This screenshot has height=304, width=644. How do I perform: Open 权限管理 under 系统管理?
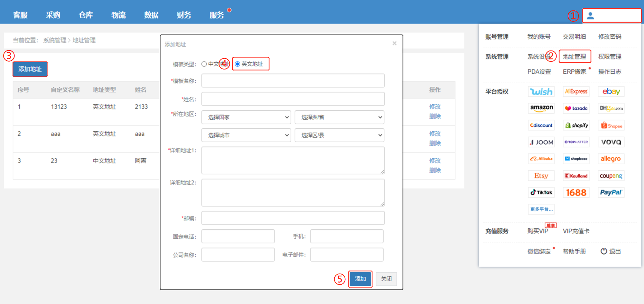[x=610, y=56]
